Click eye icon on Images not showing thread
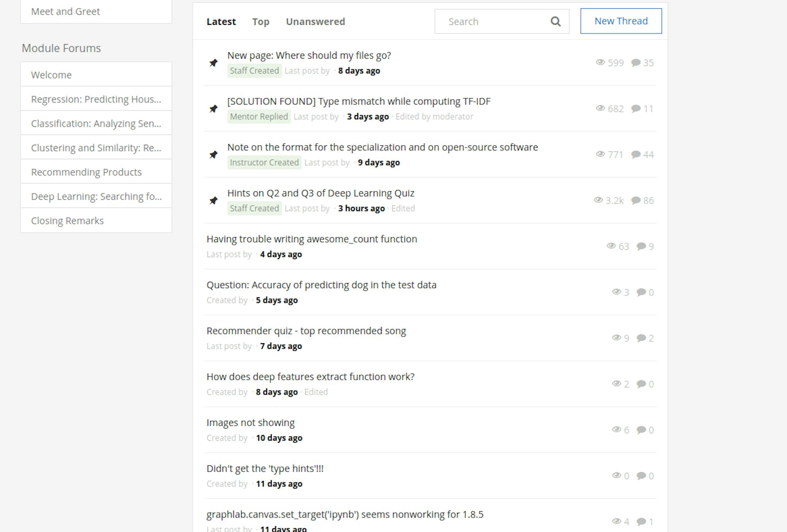This screenshot has height=532, width=787. click(x=616, y=430)
